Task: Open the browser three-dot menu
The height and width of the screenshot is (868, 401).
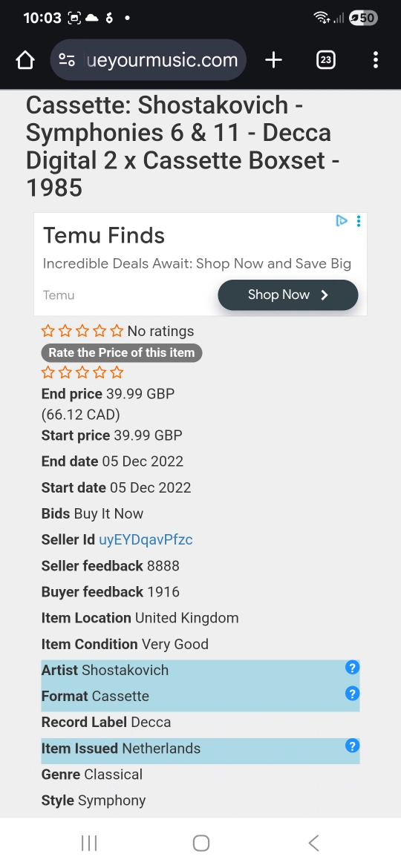Action: 376,60
